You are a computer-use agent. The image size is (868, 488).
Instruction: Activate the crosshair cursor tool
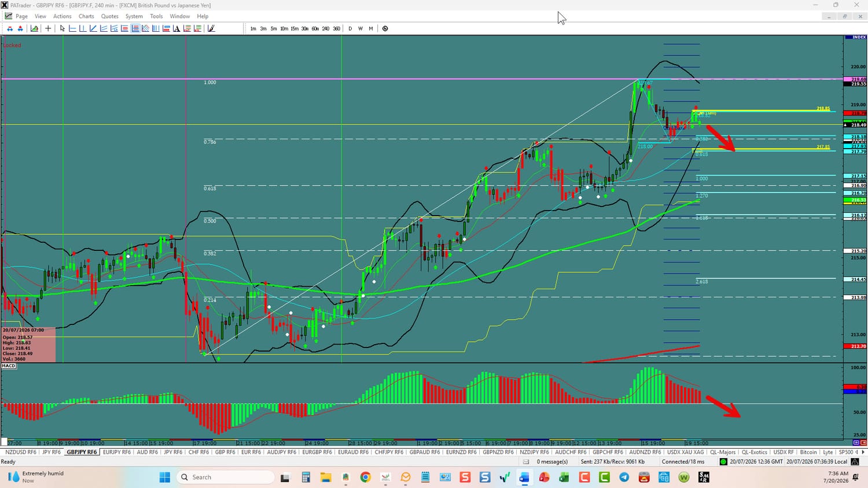pyautogui.click(x=48, y=28)
